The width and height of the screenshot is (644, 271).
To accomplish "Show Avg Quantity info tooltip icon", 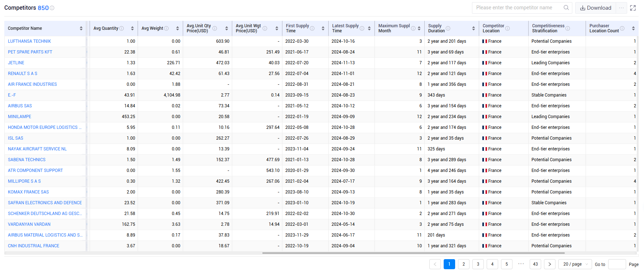I will pos(121,28).
